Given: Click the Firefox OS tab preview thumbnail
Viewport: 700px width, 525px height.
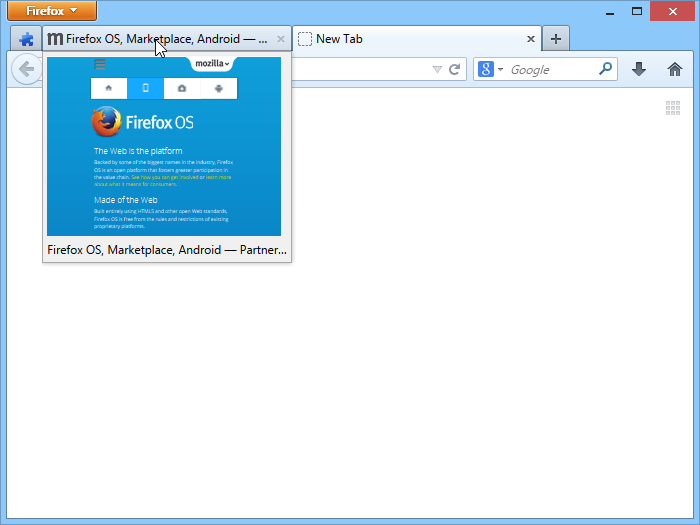Looking at the screenshot, I should coord(164,147).
